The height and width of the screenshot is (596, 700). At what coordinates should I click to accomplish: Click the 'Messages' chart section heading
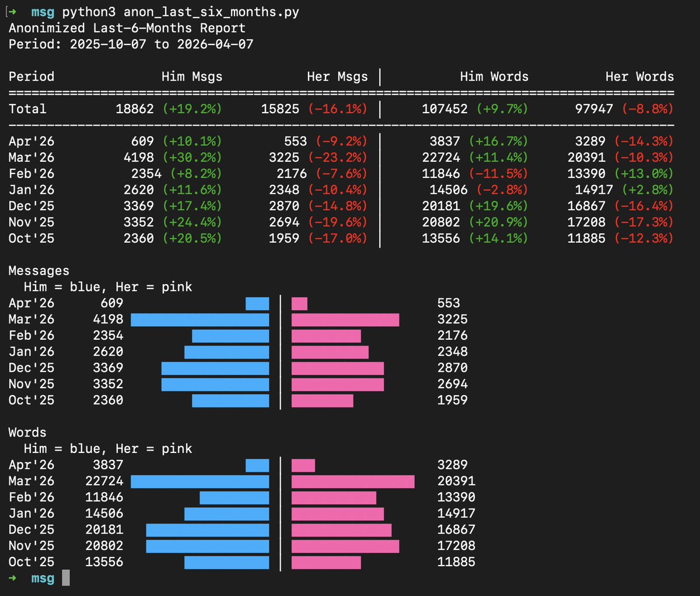[39, 271]
